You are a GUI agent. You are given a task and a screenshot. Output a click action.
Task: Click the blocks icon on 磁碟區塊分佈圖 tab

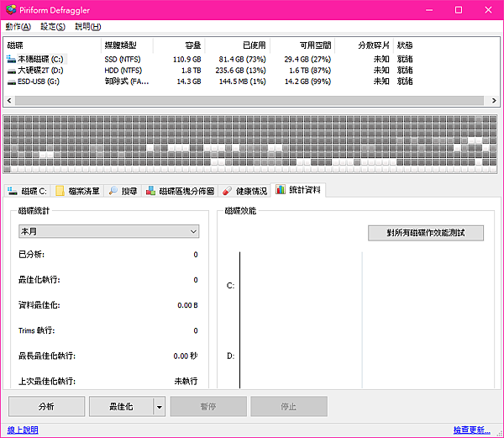(x=150, y=191)
